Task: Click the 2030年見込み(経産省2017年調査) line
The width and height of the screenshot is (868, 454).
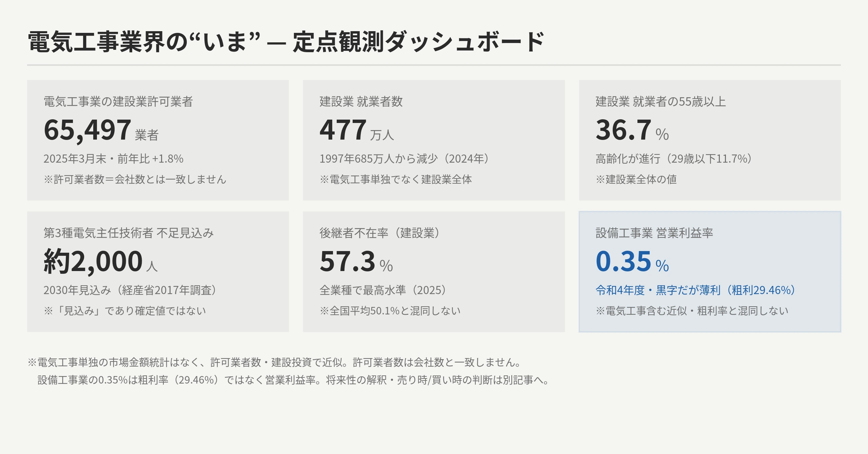Action: [130, 290]
